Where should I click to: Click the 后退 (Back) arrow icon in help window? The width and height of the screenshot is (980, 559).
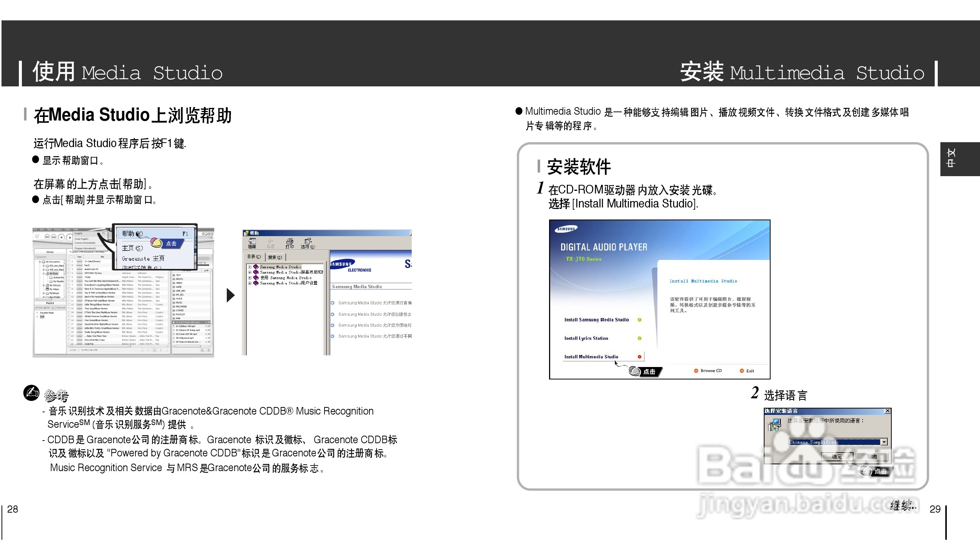[271, 243]
